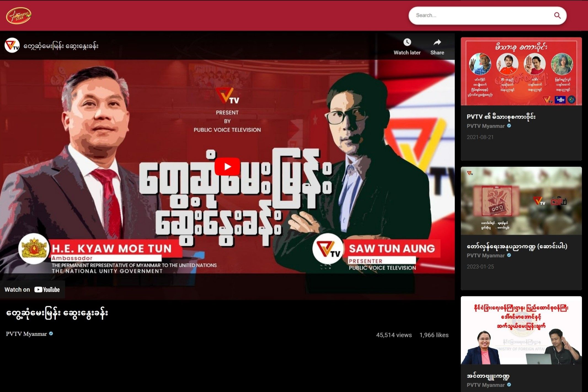Image resolution: width=588 pixels, height=392 pixels.
Task: Click PVTV Myanmar under second sidebar video
Action: coord(485,255)
